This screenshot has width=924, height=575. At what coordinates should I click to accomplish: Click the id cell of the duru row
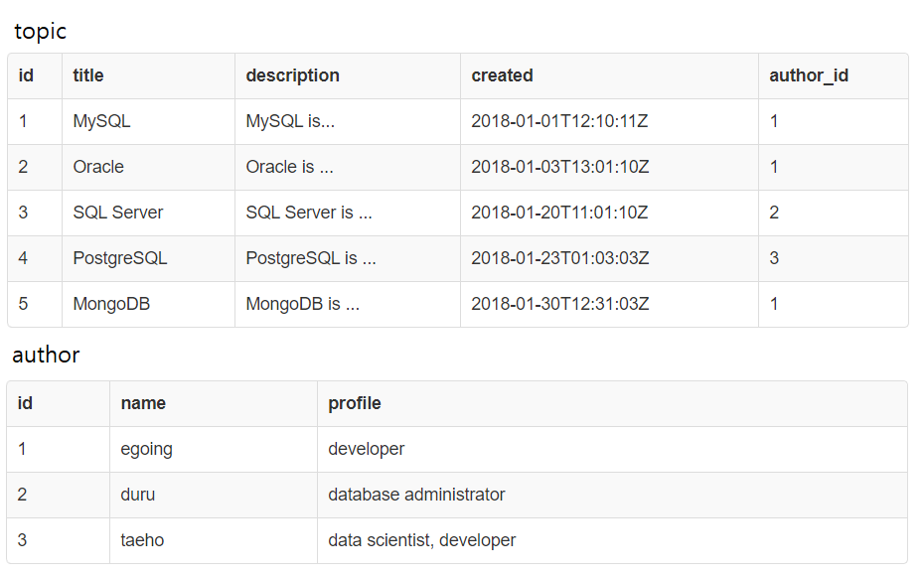[x=59, y=495]
